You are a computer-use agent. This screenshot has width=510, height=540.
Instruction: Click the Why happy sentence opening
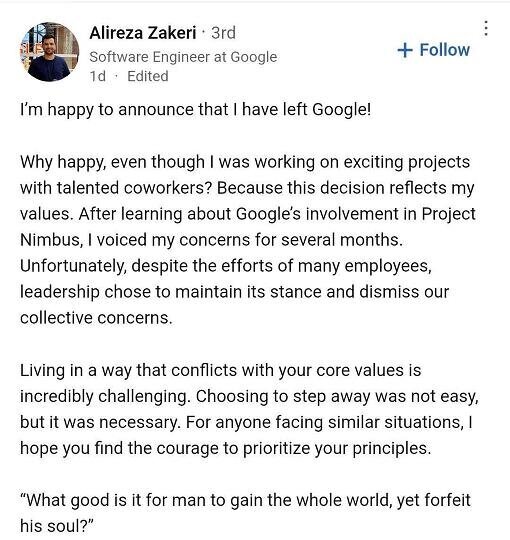pyautogui.click(x=63, y=162)
